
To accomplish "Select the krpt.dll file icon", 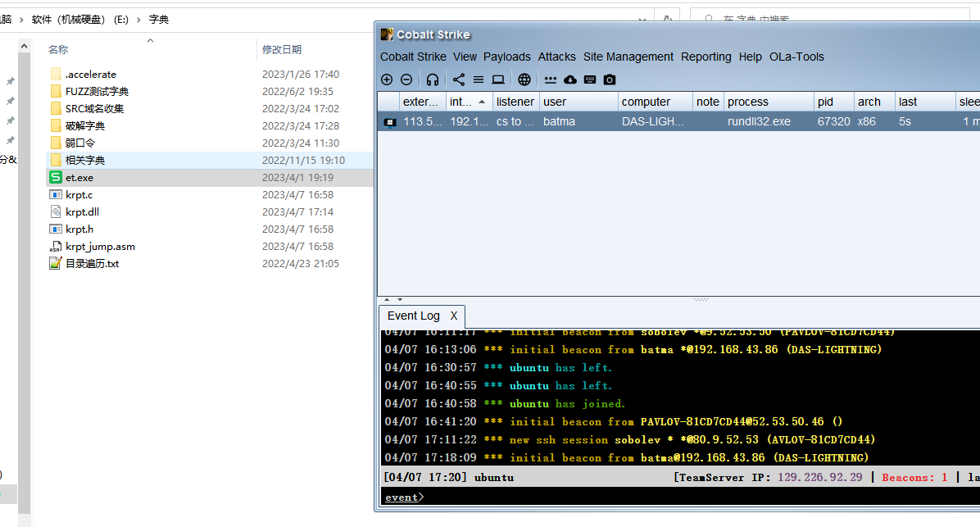I will click(56, 212).
